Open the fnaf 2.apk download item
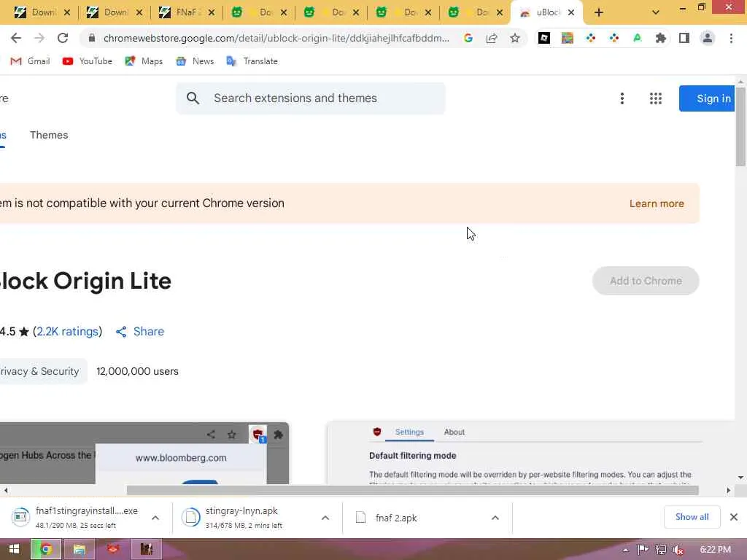747x560 pixels. tap(396, 518)
